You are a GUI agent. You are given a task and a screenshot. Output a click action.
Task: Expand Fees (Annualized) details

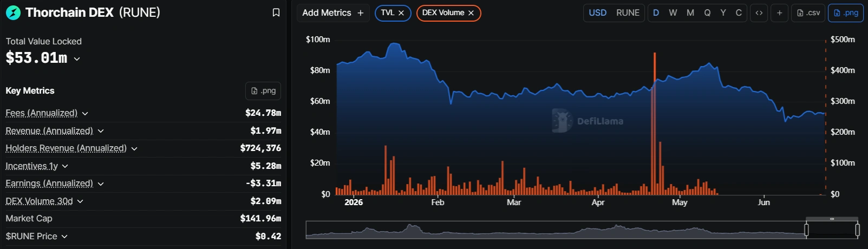pos(85,114)
